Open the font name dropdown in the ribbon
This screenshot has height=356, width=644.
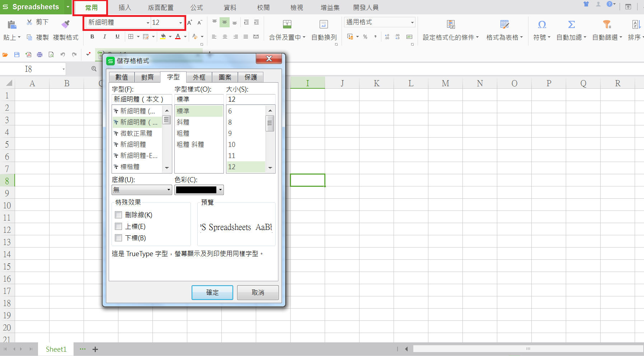tap(148, 23)
